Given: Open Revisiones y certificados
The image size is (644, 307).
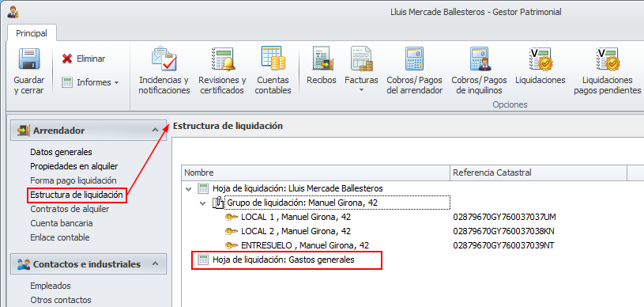Looking at the screenshot, I should click(222, 71).
